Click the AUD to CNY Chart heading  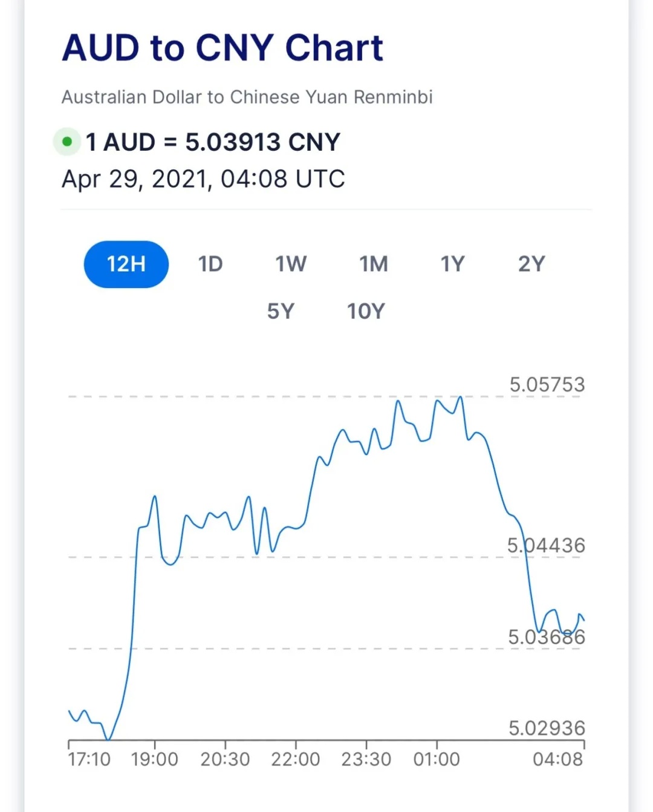[223, 48]
